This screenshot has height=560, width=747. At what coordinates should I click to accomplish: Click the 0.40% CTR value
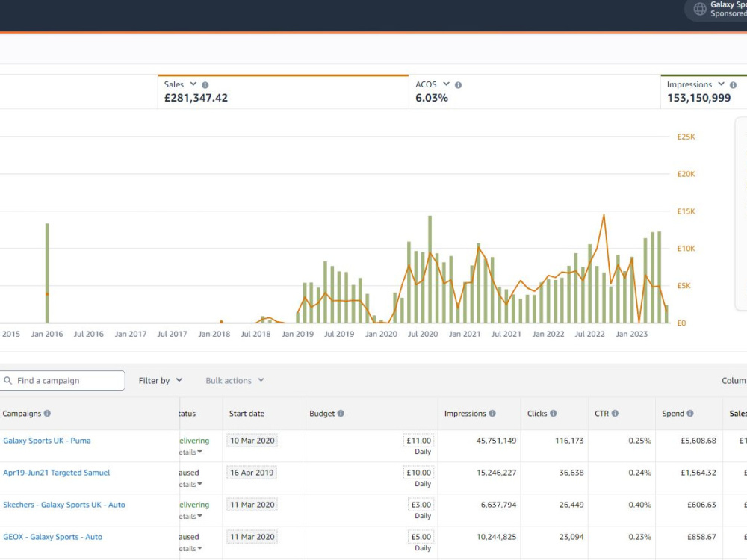[x=640, y=505]
